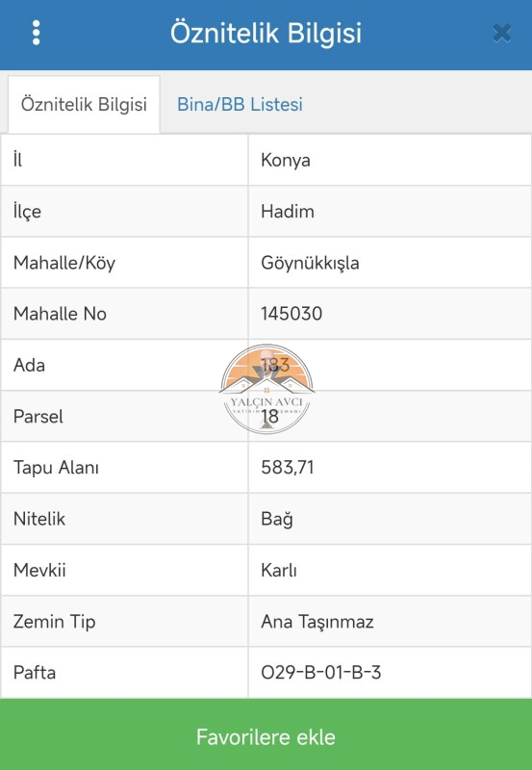This screenshot has width=532, height=770.
Task: Select the Mevkii value Karlı
Action: pos(279,570)
